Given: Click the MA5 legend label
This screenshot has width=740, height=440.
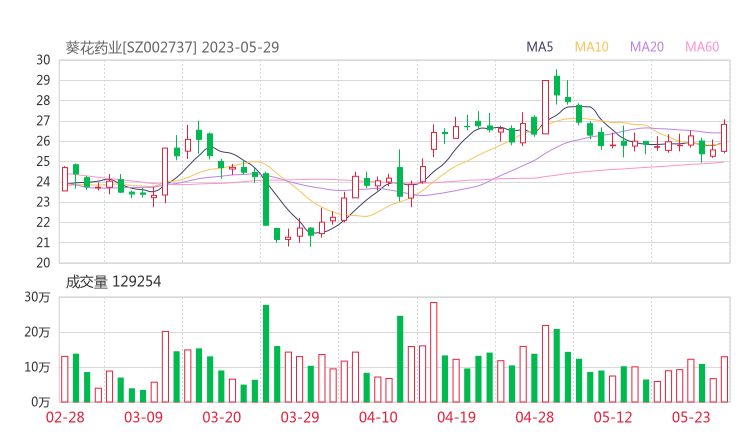Looking at the screenshot, I should click(x=539, y=47).
